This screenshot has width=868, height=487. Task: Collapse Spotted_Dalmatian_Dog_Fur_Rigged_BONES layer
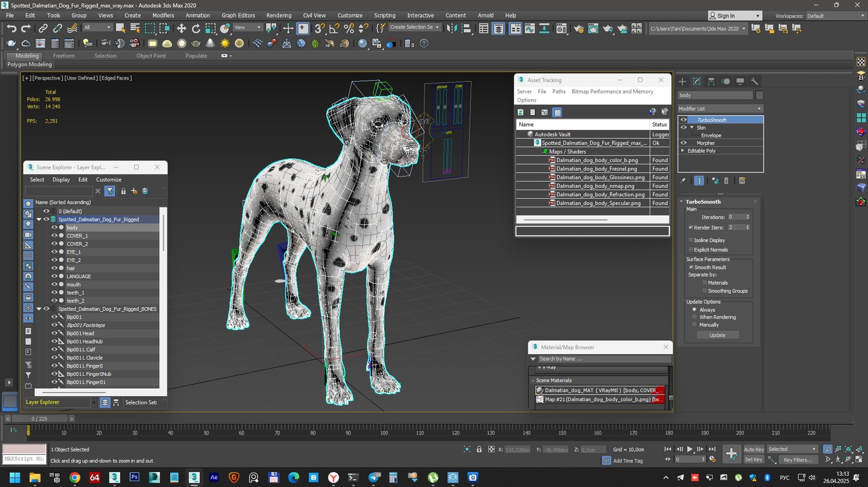[x=39, y=309]
